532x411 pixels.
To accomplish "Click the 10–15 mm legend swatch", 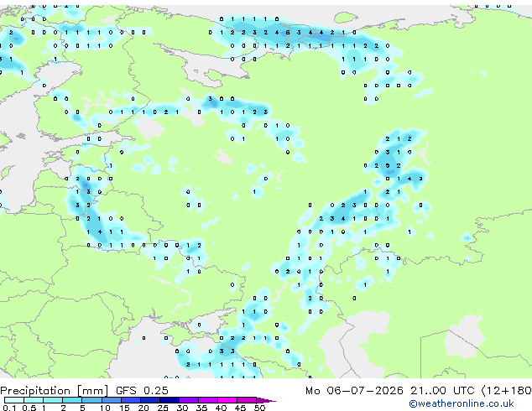I will coord(112,400).
